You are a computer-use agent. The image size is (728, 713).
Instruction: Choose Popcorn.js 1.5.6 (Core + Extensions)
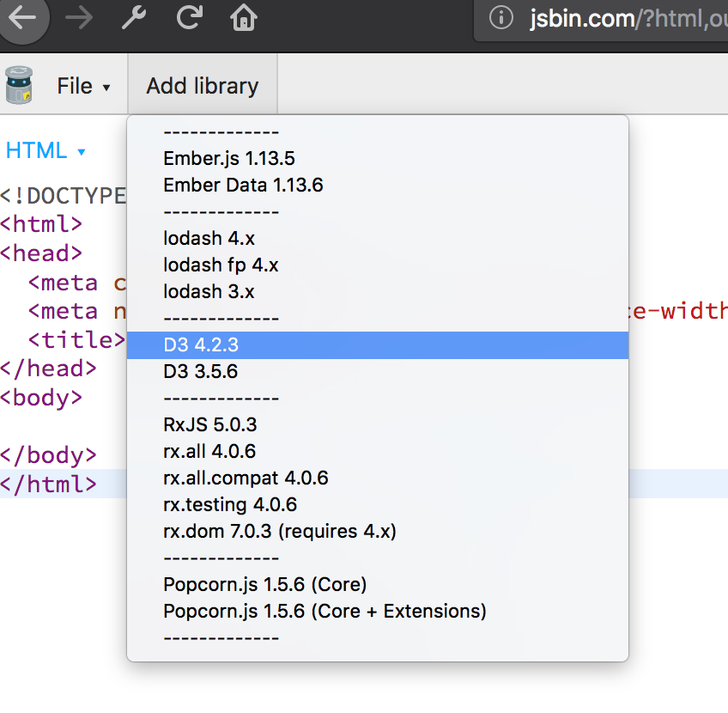[378, 612]
